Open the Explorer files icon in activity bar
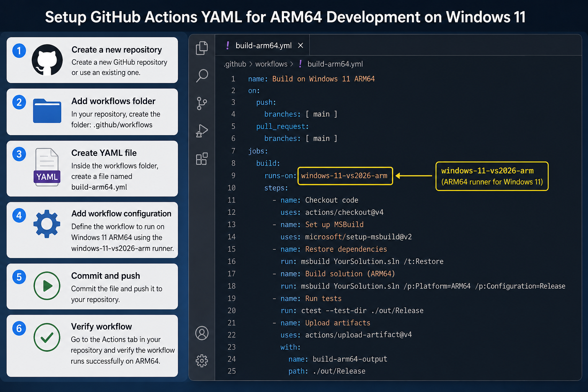This screenshot has height=392, width=588. click(x=202, y=48)
